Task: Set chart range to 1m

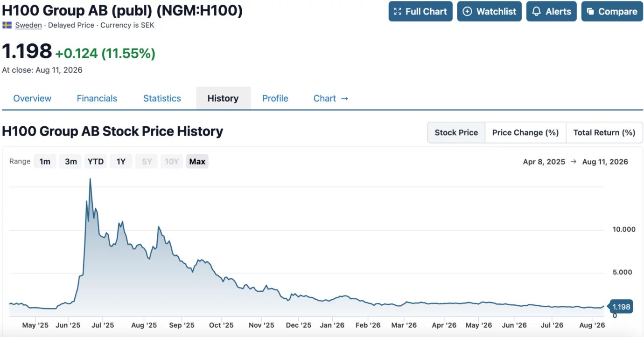Action: click(x=45, y=161)
